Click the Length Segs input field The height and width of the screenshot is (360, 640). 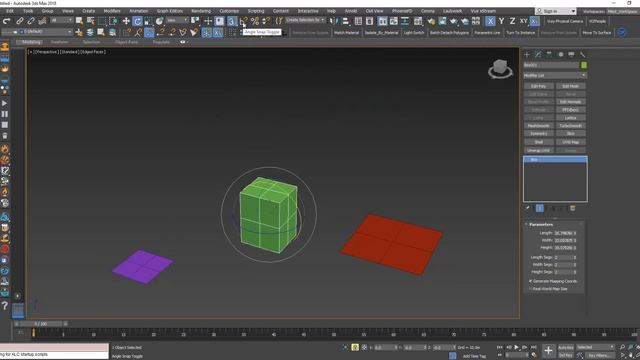click(x=563, y=258)
